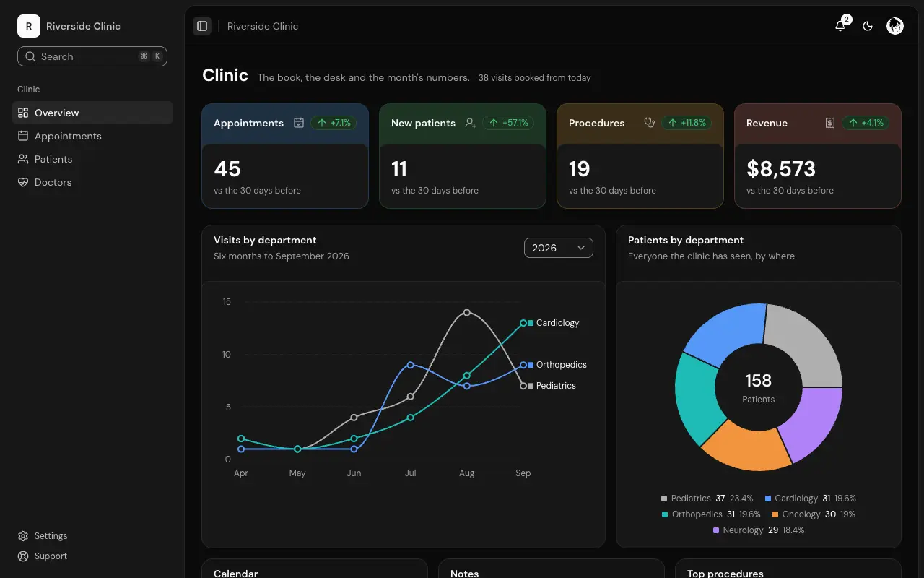Click the Revenue receipt icon

(x=830, y=123)
